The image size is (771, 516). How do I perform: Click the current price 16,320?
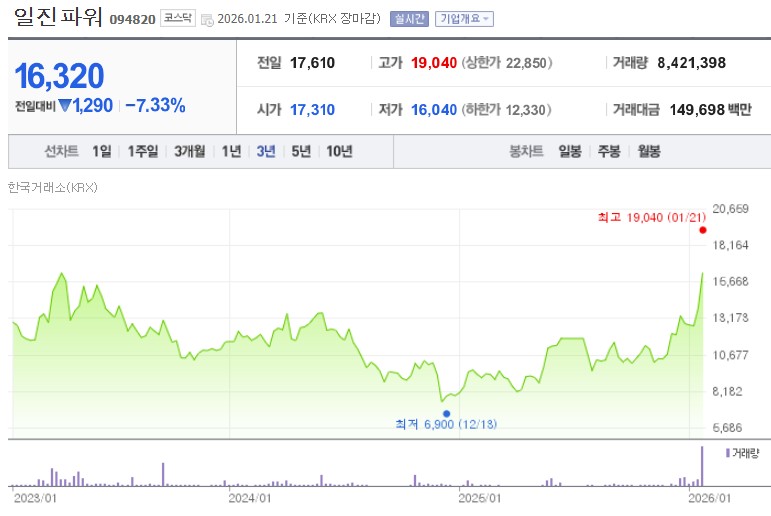59,76
